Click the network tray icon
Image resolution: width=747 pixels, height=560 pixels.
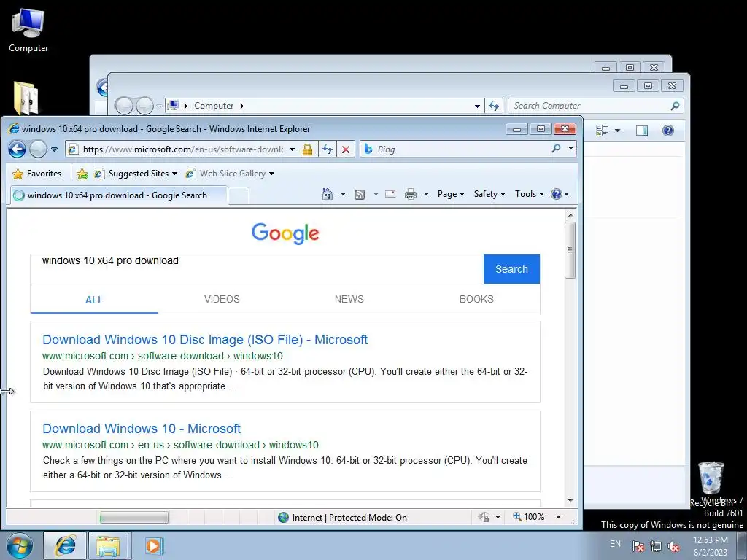656,546
